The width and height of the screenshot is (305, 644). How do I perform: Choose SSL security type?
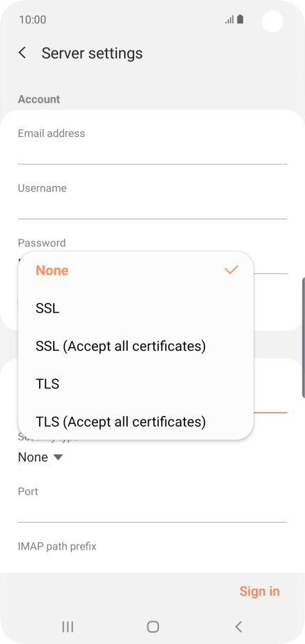point(136,308)
